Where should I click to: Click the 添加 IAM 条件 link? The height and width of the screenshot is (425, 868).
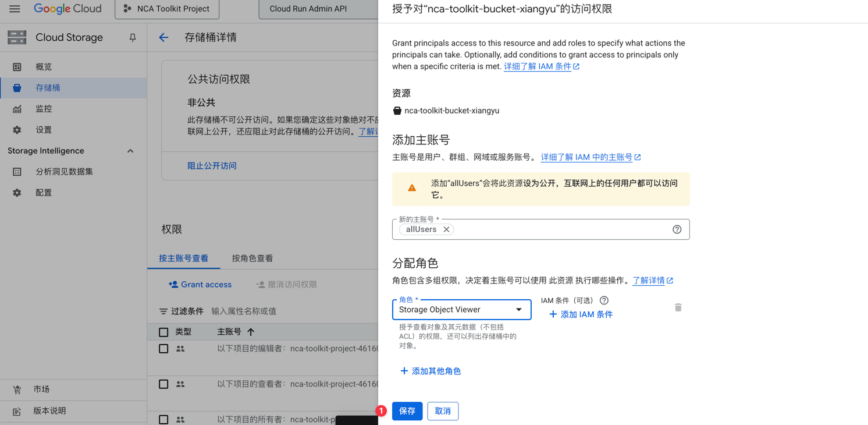(581, 314)
